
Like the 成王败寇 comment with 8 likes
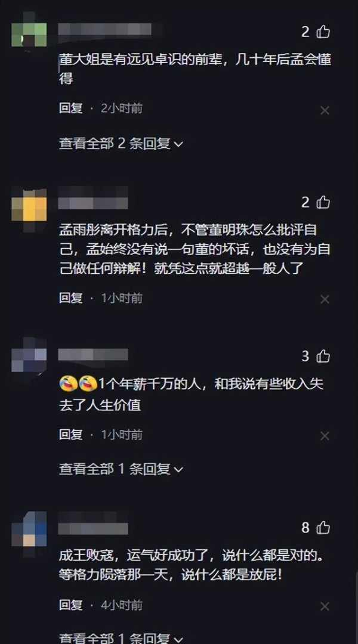click(x=323, y=528)
